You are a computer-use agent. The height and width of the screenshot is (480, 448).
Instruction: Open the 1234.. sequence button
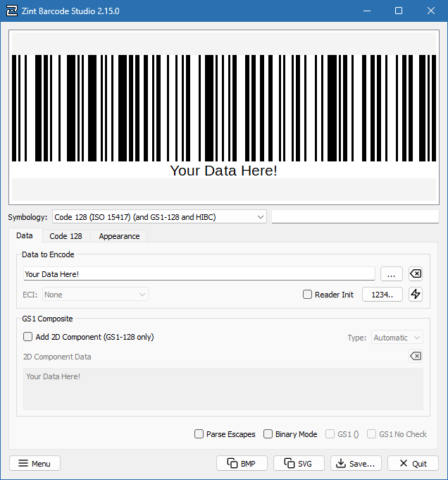382,294
